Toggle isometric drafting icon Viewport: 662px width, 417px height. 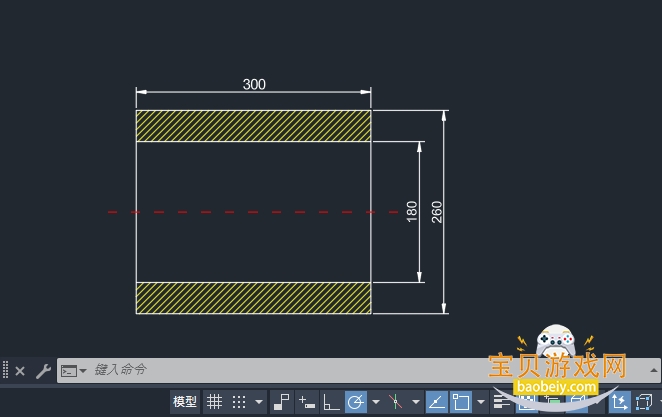pos(396,402)
